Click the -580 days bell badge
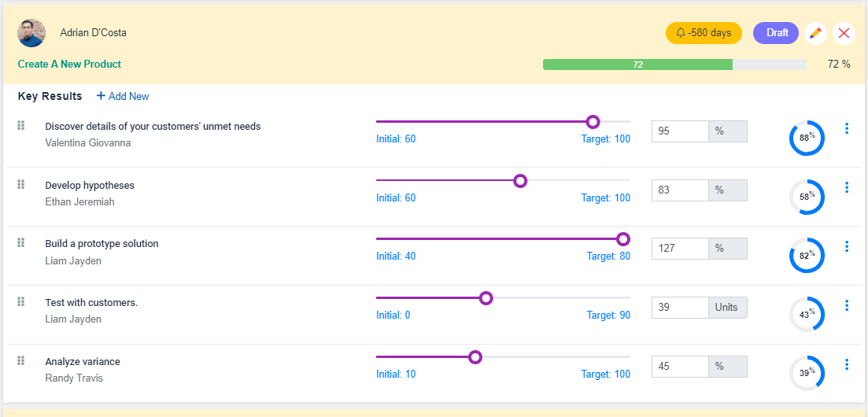 pos(704,33)
